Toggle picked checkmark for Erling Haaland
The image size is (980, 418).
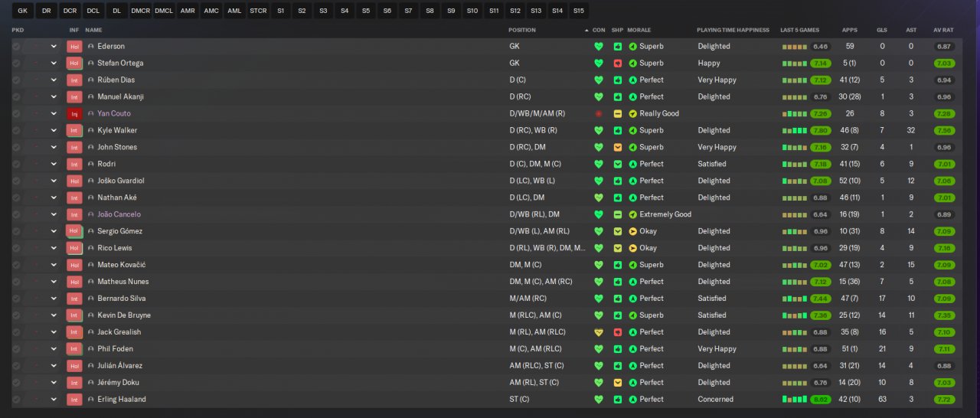(x=16, y=400)
